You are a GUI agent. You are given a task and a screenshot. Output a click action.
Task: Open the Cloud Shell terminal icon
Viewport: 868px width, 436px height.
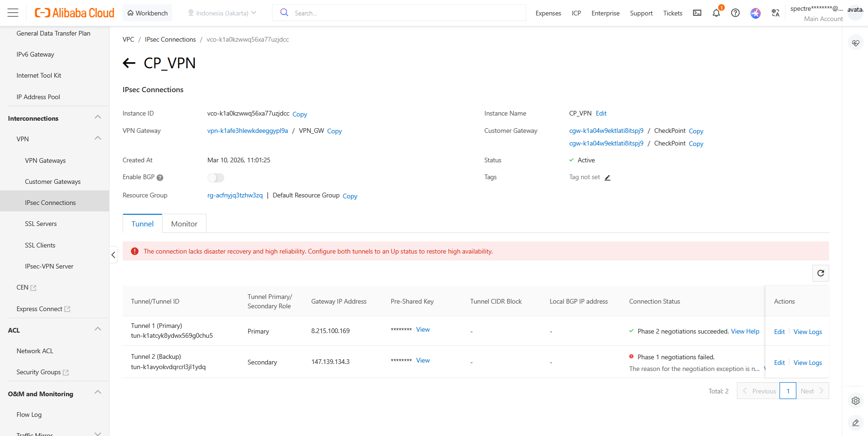pyautogui.click(x=697, y=13)
